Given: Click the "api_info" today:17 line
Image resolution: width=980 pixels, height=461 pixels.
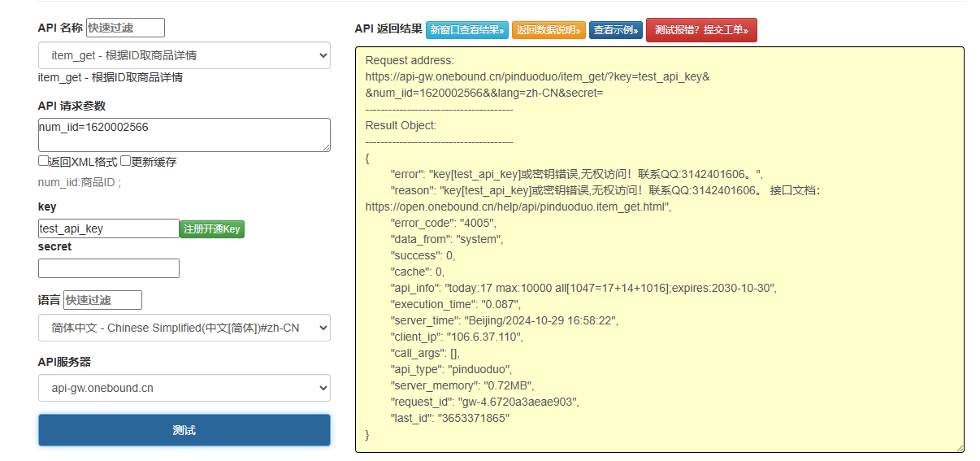Looking at the screenshot, I should coord(585,288).
